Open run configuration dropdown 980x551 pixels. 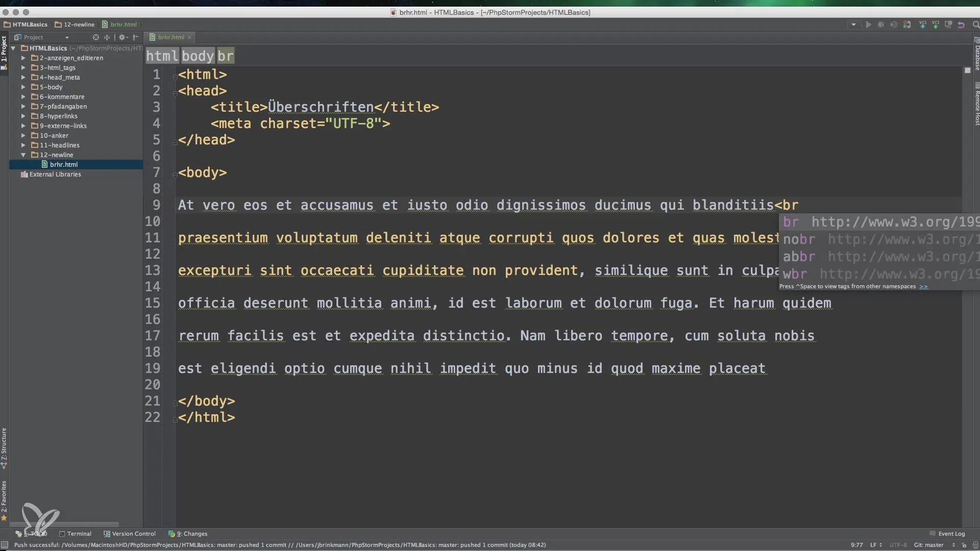coord(853,24)
